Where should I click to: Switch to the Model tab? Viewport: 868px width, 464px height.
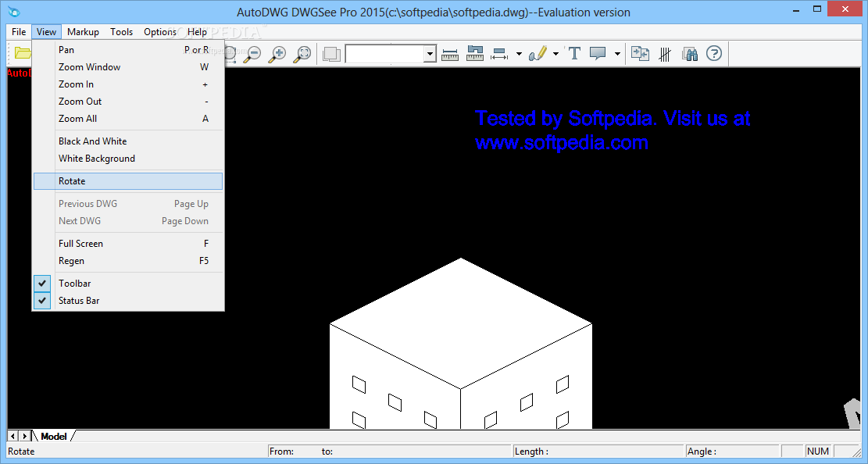[x=54, y=437]
